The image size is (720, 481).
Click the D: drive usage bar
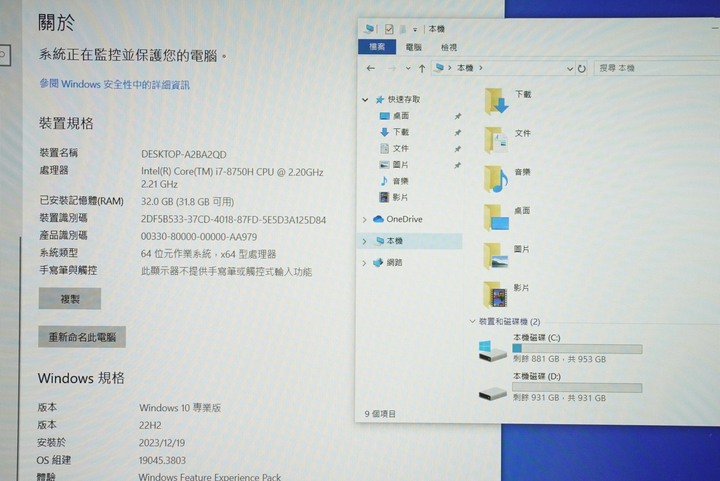[577, 388]
